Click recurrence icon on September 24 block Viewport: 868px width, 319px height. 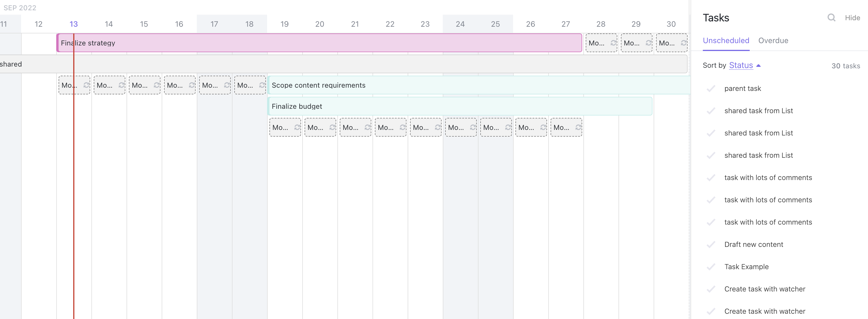point(473,127)
